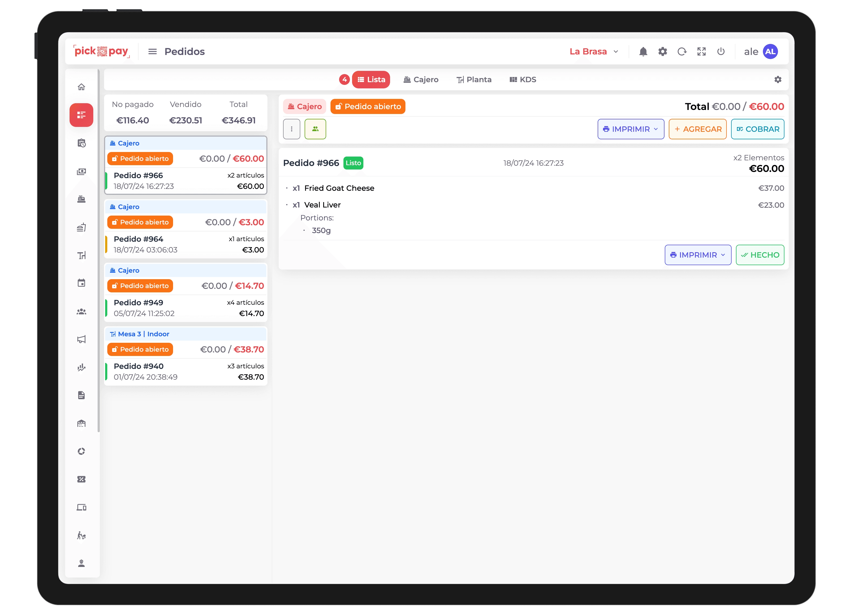
Task: Open notifications bell
Action: [643, 51]
